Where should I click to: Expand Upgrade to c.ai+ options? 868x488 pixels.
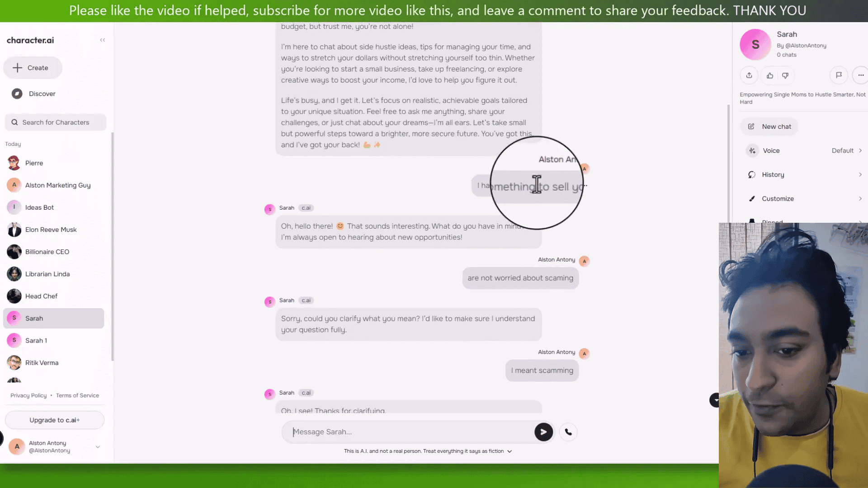(54, 420)
